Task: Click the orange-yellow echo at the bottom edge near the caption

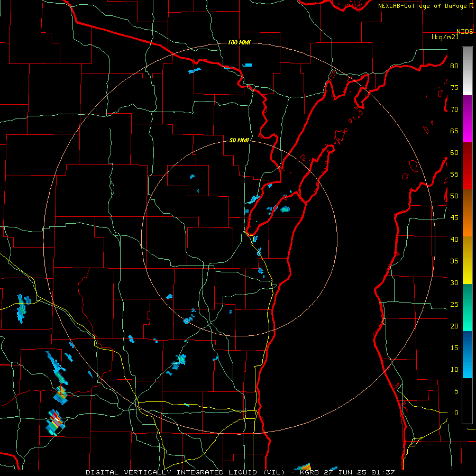Action: click(x=303, y=467)
